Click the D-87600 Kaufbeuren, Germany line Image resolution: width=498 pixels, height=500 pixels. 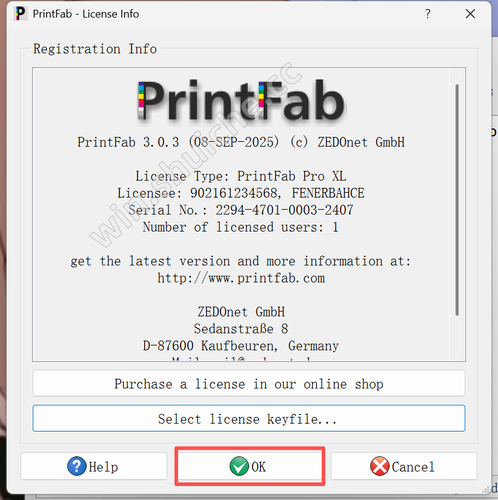241,346
